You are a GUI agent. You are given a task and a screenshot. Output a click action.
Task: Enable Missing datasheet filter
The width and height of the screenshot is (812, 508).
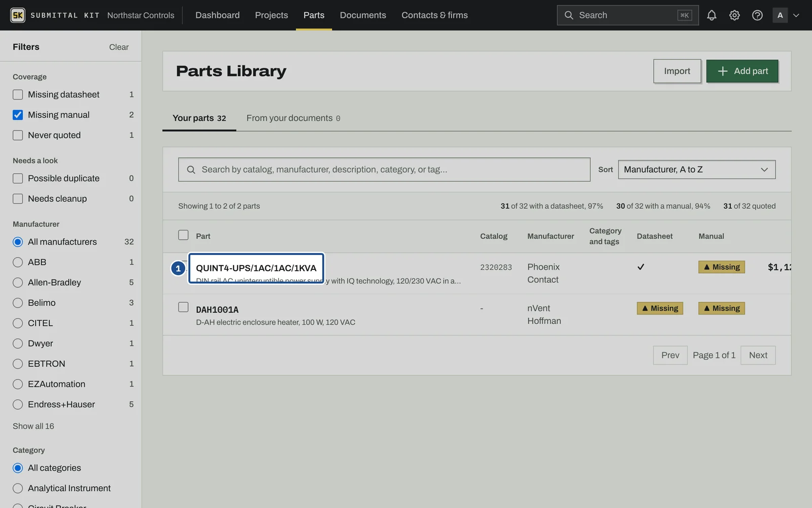(18, 94)
